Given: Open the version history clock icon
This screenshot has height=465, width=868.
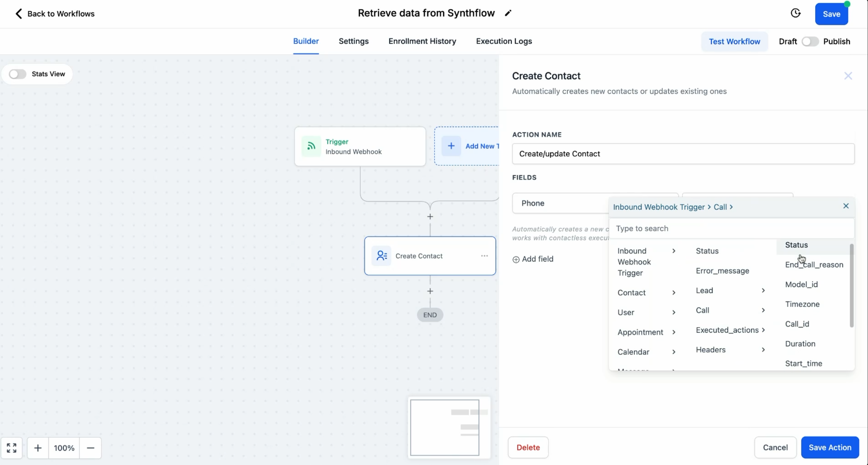Looking at the screenshot, I should (795, 13).
